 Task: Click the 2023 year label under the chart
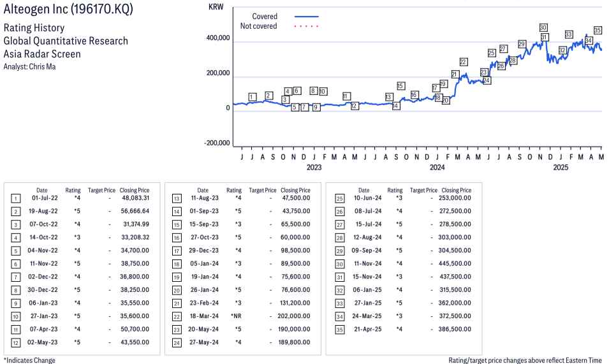coord(314,167)
